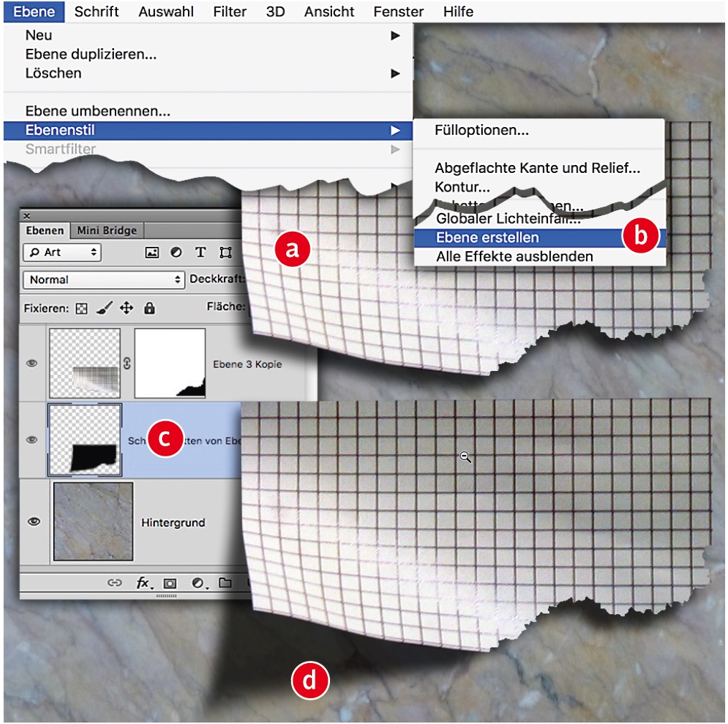
Task: Open the Ansicht menu
Action: (x=328, y=11)
